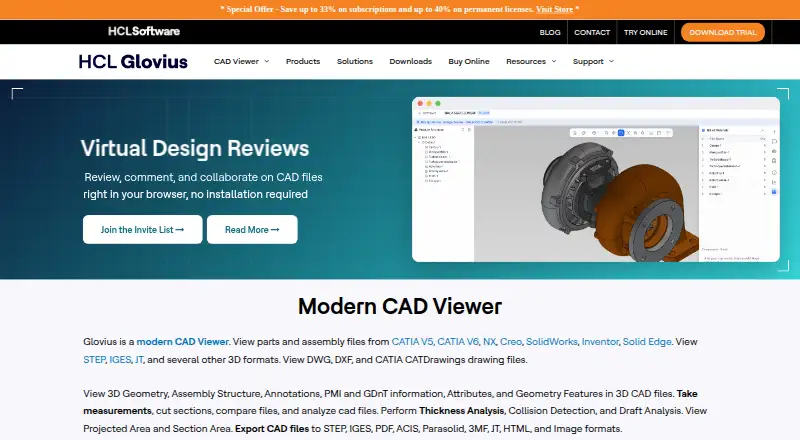Click Join the Invite List button

pos(142,229)
